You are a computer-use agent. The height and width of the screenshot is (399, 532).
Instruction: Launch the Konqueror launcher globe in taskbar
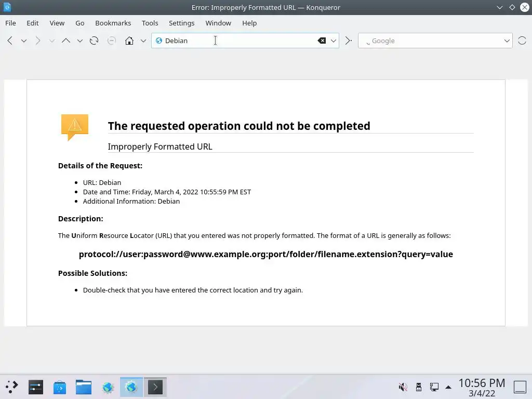(108, 387)
